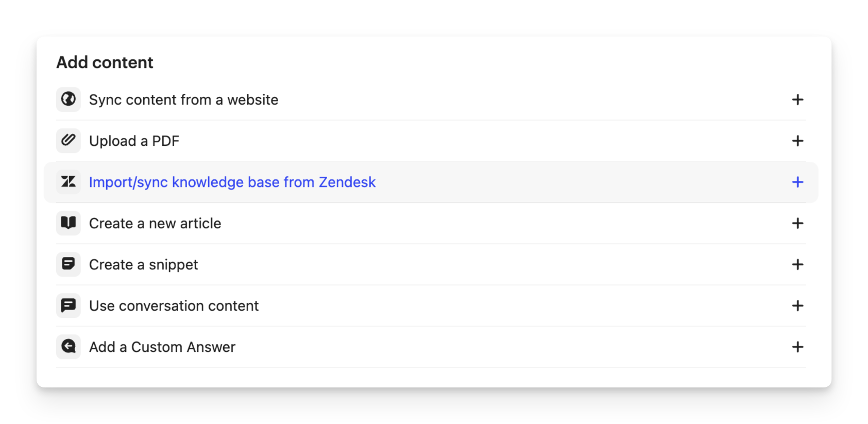Click the blue plus for Zendesk import

pos(797,182)
